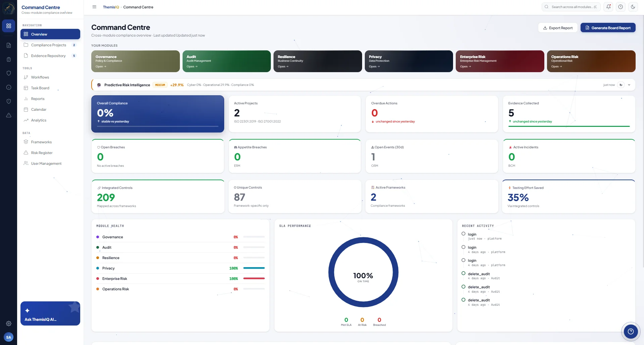Click the Privacy module health progress bar
This screenshot has width=644, height=345.
pos(254,268)
